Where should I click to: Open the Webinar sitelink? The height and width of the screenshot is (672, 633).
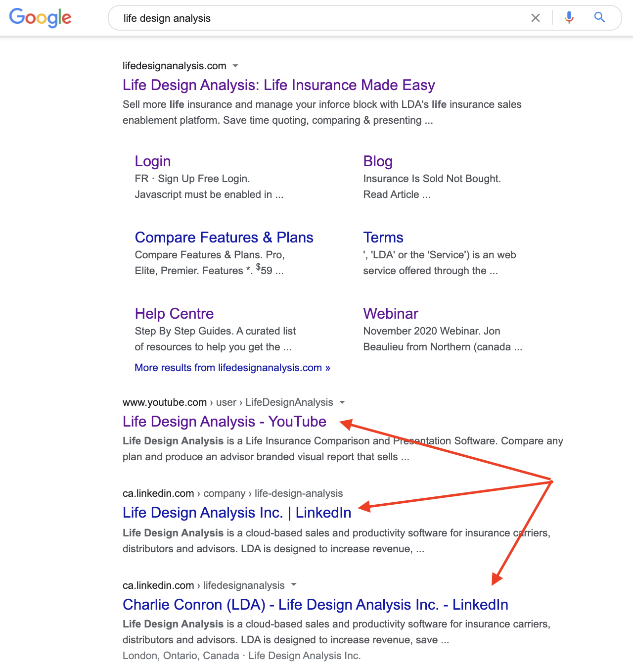391,314
